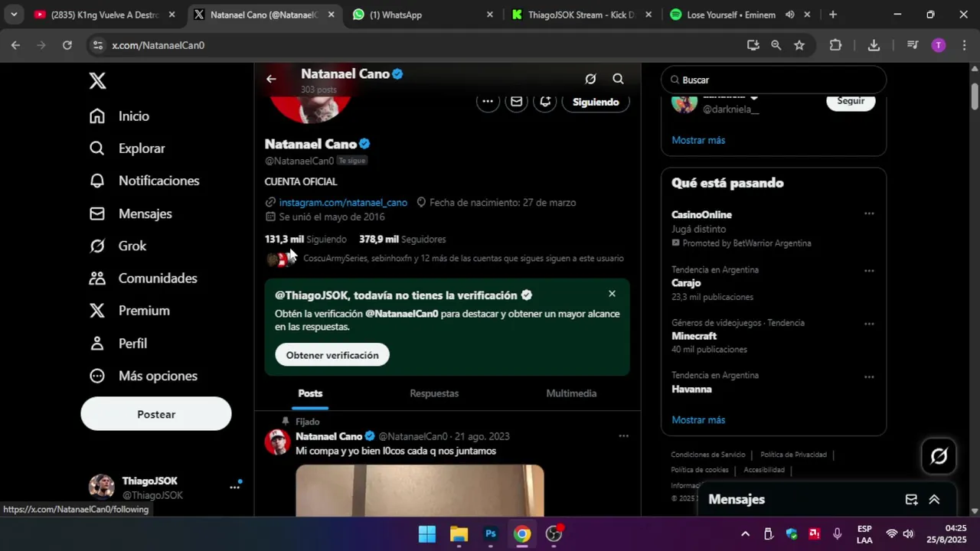Open the browser tab search dropdown
Viewport: 980px width, 551px height.
14,15
